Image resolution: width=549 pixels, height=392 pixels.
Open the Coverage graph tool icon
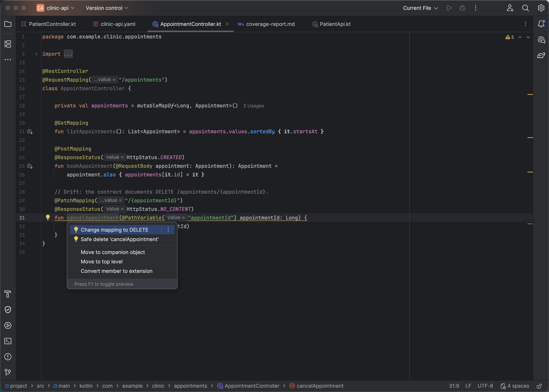[x=541, y=56]
